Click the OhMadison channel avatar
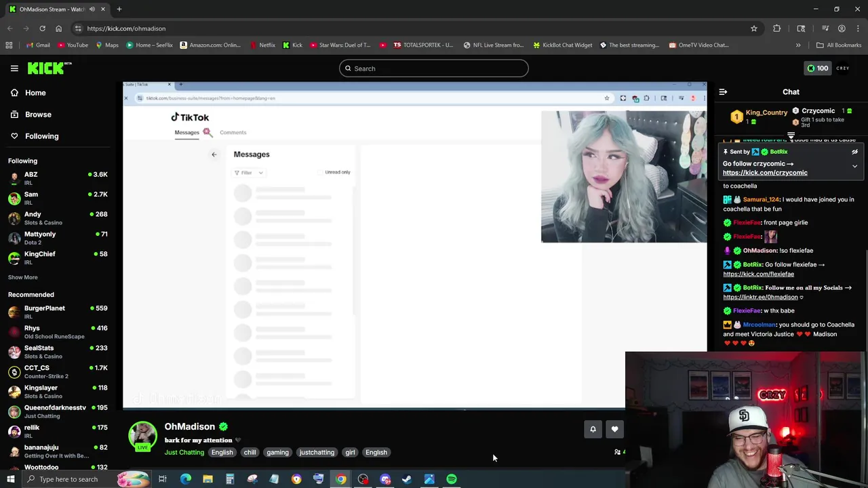 pos(142,436)
